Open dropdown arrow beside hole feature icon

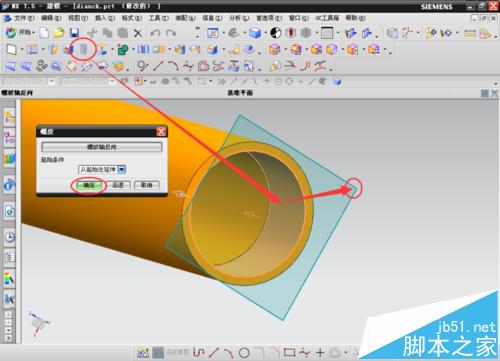pos(133,50)
